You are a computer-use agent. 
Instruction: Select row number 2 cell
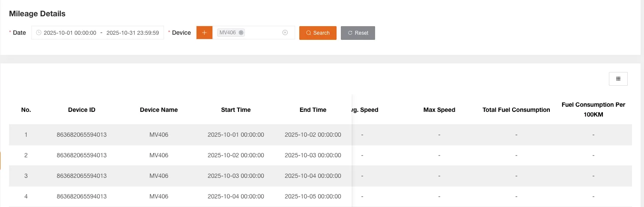26,155
